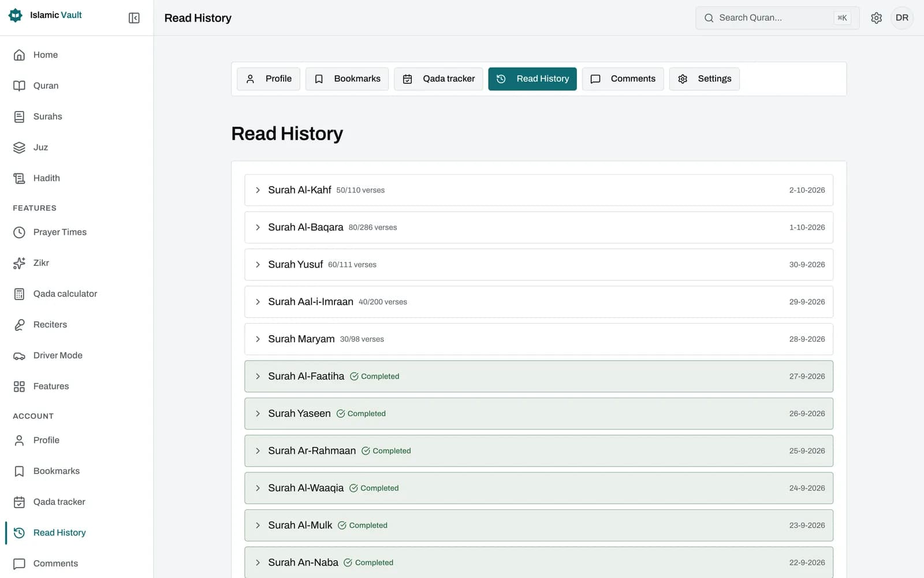Click the Qada calculator icon
Viewport: 924px width, 578px height.
click(x=19, y=294)
